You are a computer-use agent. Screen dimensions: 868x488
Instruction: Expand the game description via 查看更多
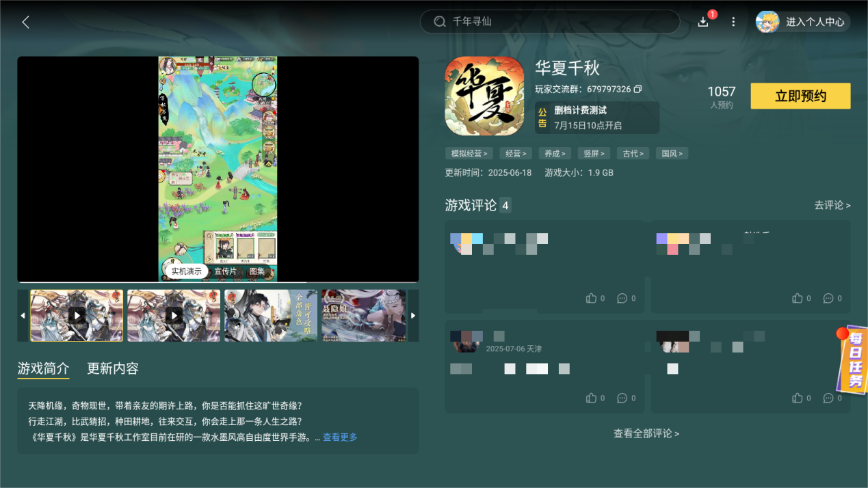[x=339, y=438]
